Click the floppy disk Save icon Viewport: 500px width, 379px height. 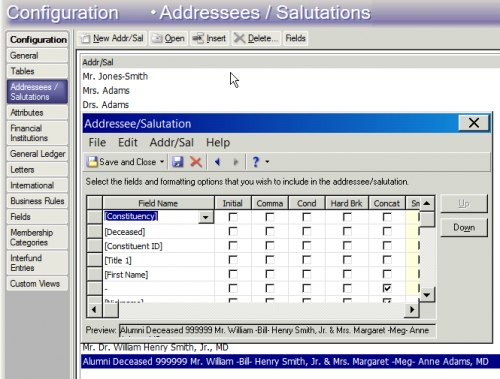pyautogui.click(x=178, y=162)
